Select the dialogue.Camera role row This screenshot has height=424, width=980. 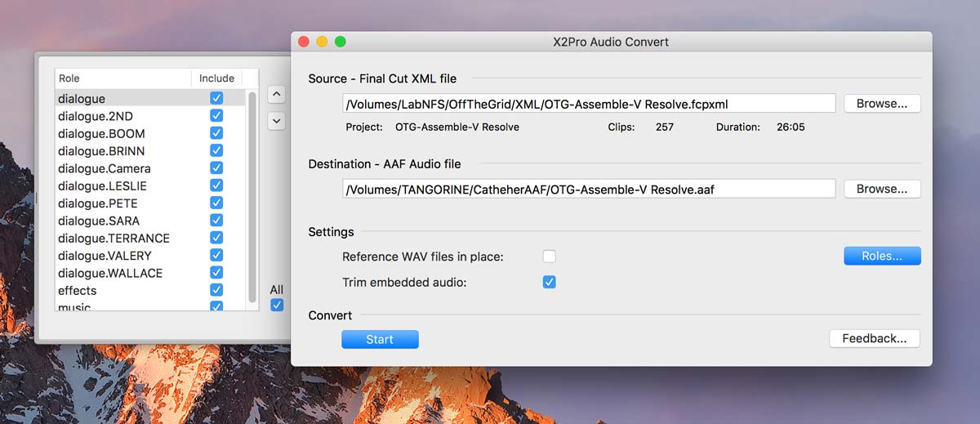pos(149,168)
